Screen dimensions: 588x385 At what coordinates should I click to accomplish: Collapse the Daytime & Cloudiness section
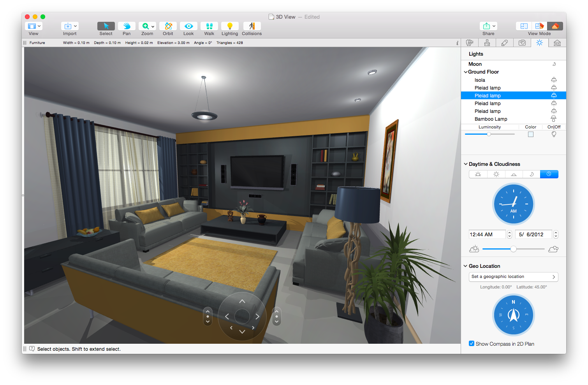coord(466,164)
